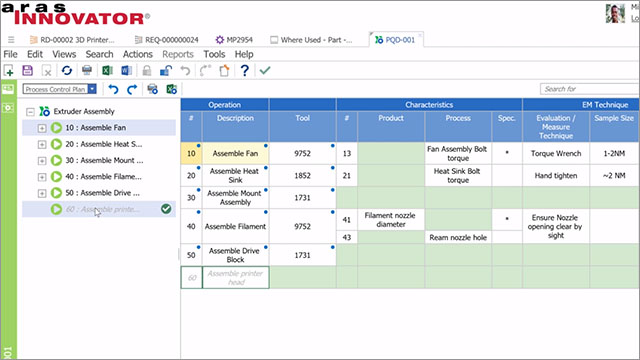640x360 pixels.
Task: Export to Excel via green toolbar icon
Action: point(107,71)
